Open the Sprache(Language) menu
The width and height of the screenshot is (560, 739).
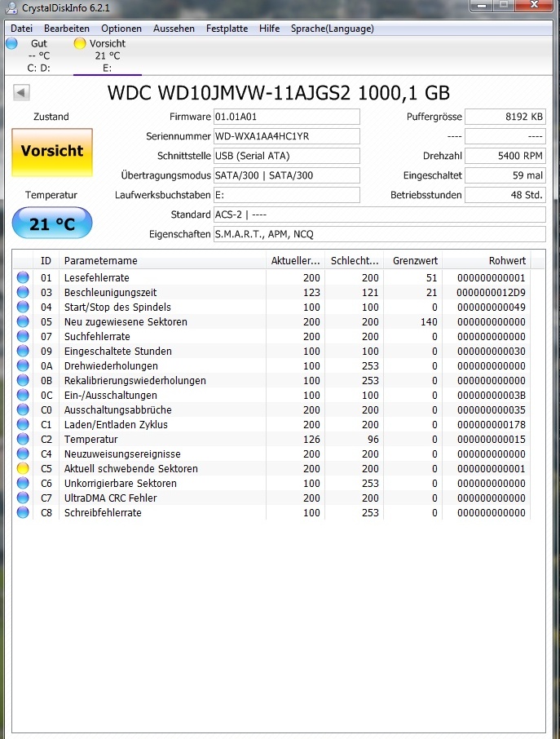332,29
